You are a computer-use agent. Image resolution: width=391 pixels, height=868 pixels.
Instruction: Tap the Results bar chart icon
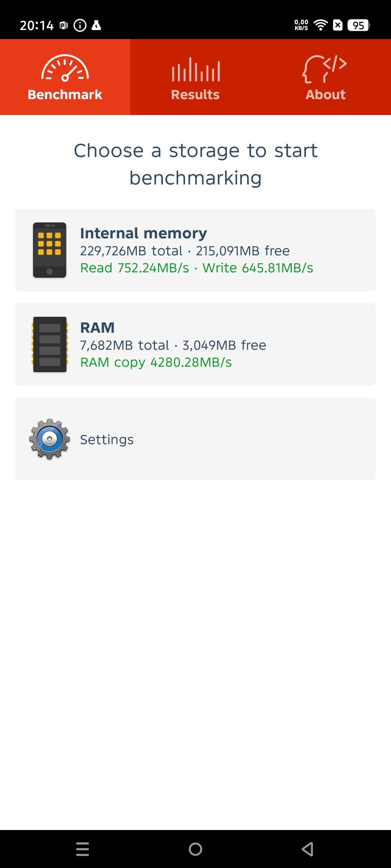tap(195, 69)
